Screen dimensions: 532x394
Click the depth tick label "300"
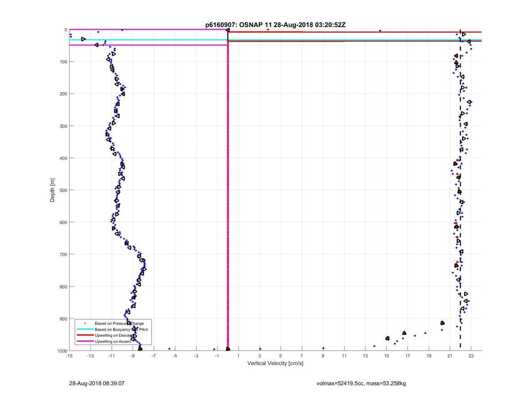63,126
